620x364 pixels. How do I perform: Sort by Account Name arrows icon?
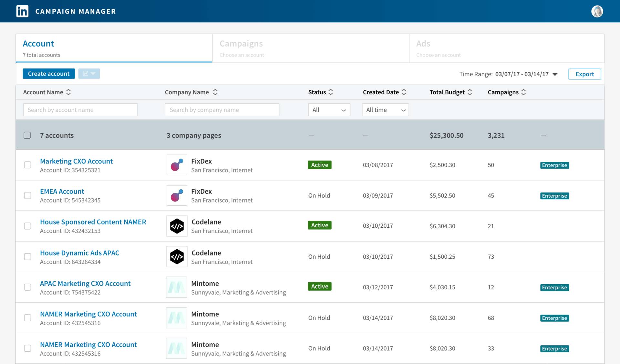click(68, 92)
